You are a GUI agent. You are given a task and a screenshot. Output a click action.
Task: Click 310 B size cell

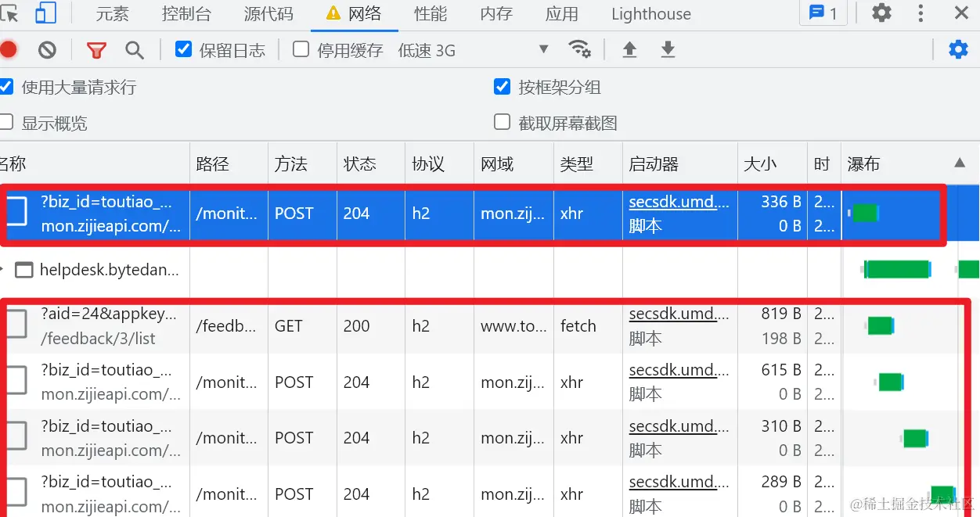click(781, 426)
